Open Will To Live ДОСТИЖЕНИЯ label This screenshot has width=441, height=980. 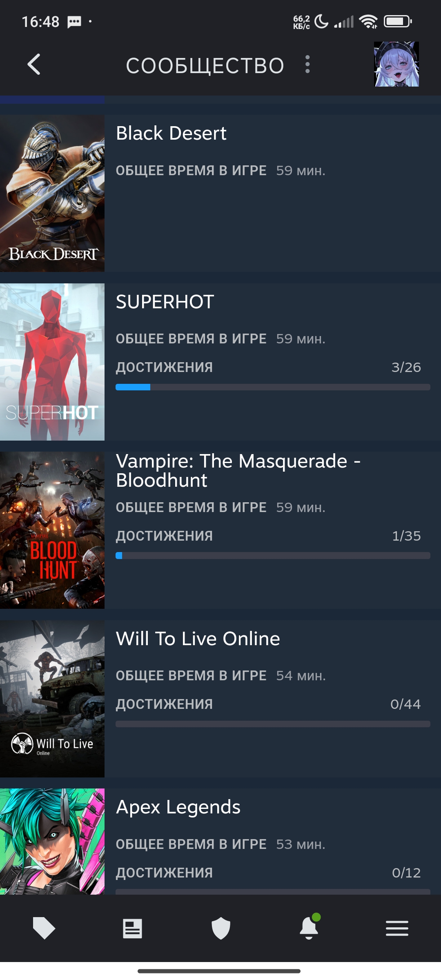tap(164, 704)
